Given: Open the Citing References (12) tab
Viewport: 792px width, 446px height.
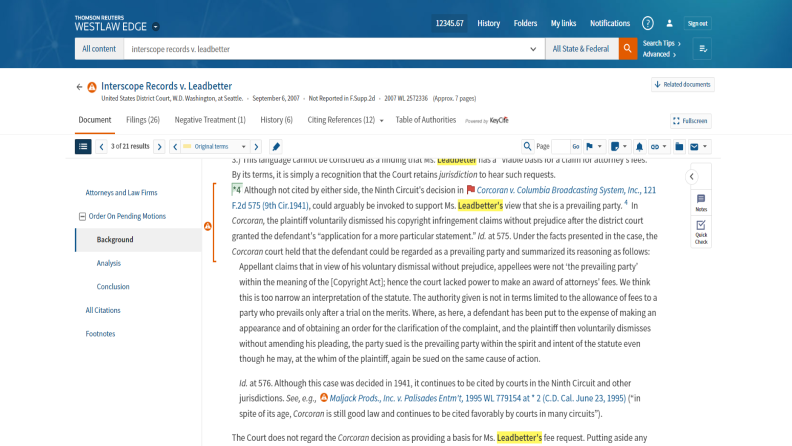Looking at the screenshot, I should tap(341, 120).
